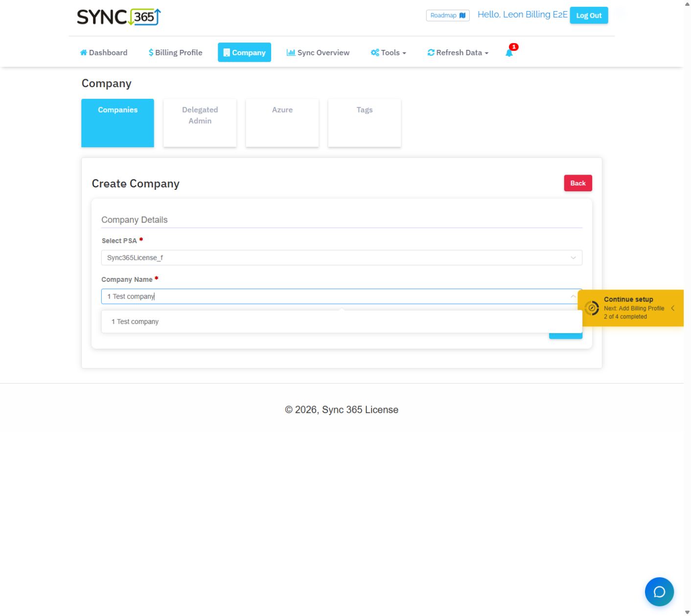
Task: Click into the Company Name input field
Action: (x=335, y=297)
